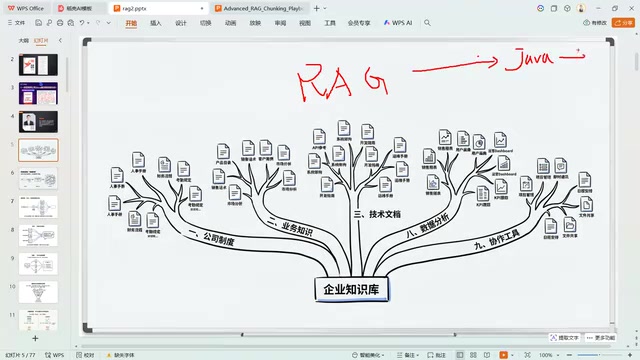Click the colorful AI assistant icon in title bar
640x360 pixels.
(540, 8)
